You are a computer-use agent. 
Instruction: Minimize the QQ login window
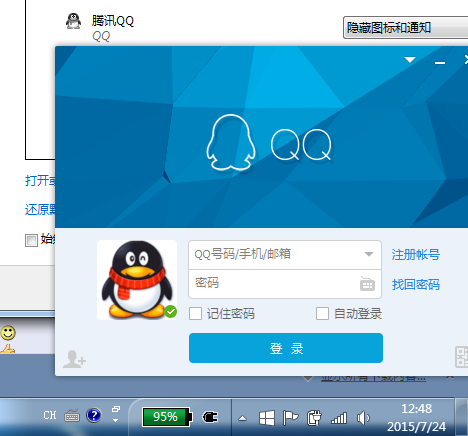(440, 62)
